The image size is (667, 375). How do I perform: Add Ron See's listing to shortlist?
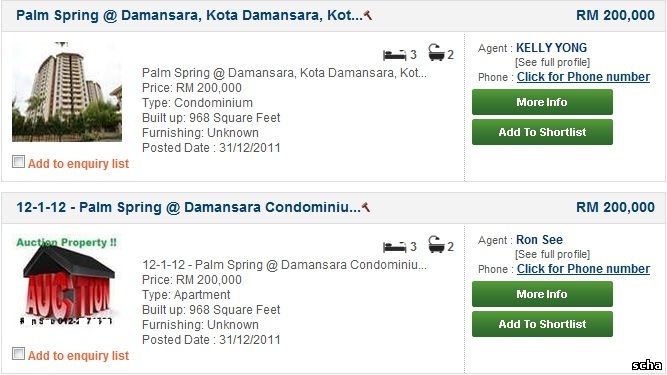click(x=542, y=324)
